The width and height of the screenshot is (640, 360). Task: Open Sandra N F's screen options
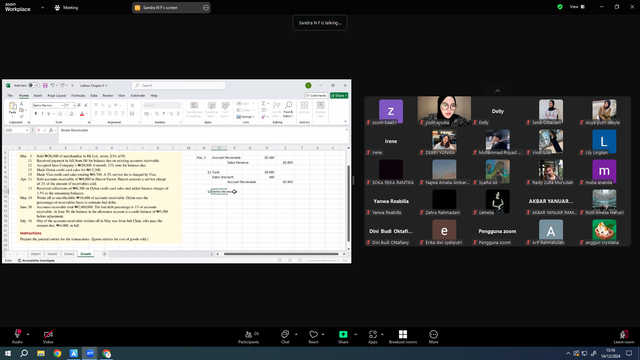[x=206, y=7]
